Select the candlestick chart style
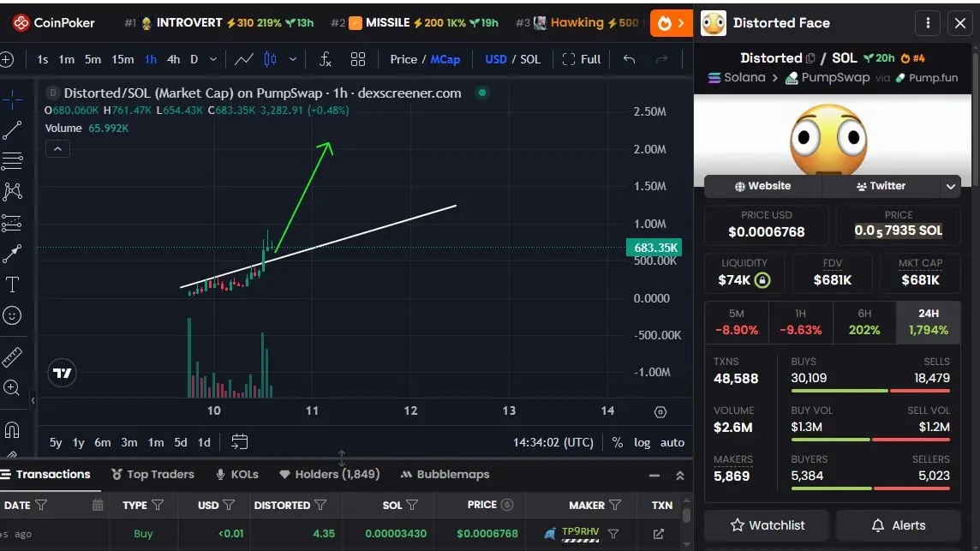The image size is (980, 551). [270, 59]
